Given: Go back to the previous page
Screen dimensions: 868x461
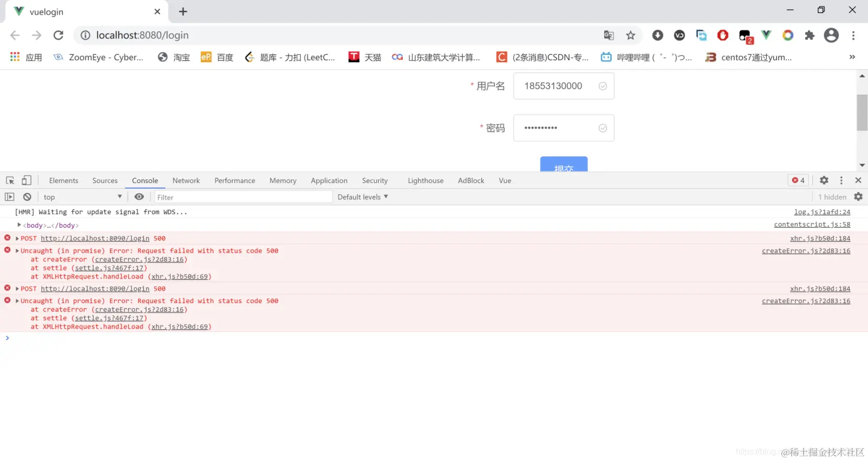Looking at the screenshot, I should [x=15, y=35].
